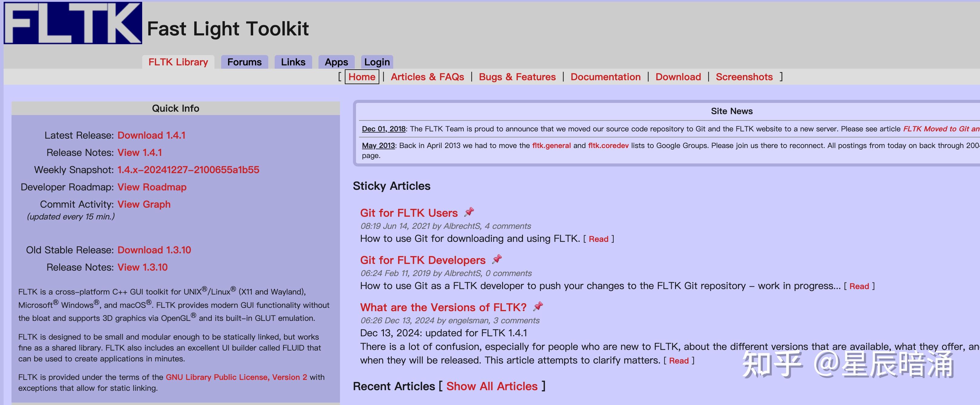Open the Documentation menu link
The width and height of the screenshot is (980, 405).
pyautogui.click(x=605, y=77)
